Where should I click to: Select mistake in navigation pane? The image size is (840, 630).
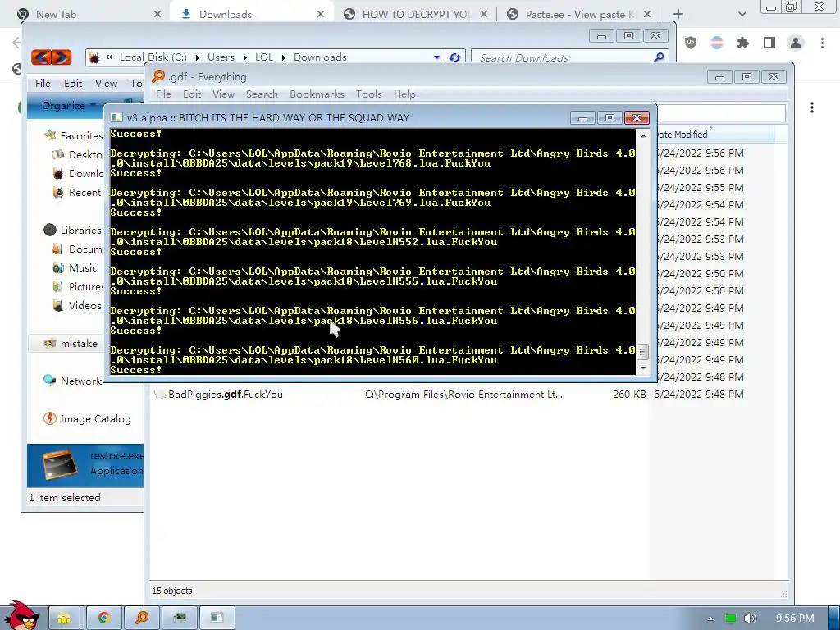point(71,344)
